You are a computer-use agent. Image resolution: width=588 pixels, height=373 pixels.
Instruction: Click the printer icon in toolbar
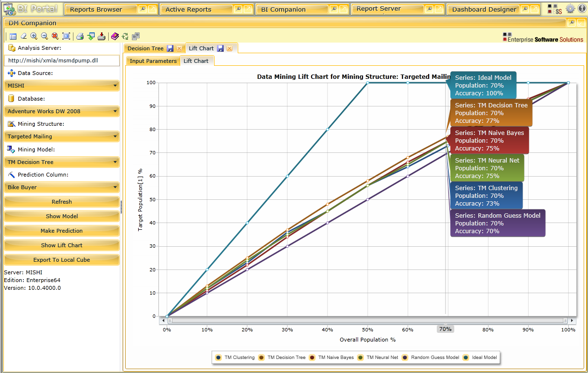80,36
